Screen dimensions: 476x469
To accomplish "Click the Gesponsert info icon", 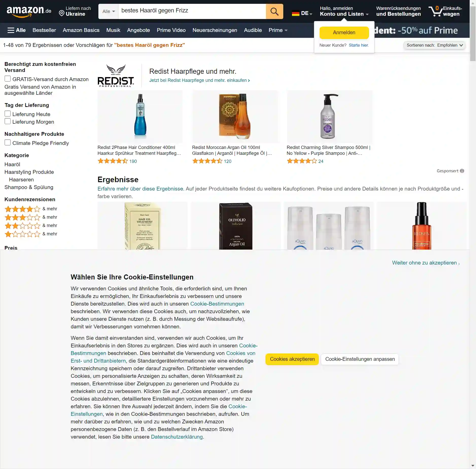I will pos(462,171).
